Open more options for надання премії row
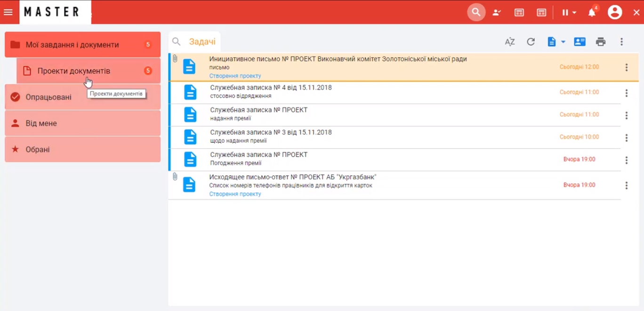The width and height of the screenshot is (644, 311). tap(627, 115)
